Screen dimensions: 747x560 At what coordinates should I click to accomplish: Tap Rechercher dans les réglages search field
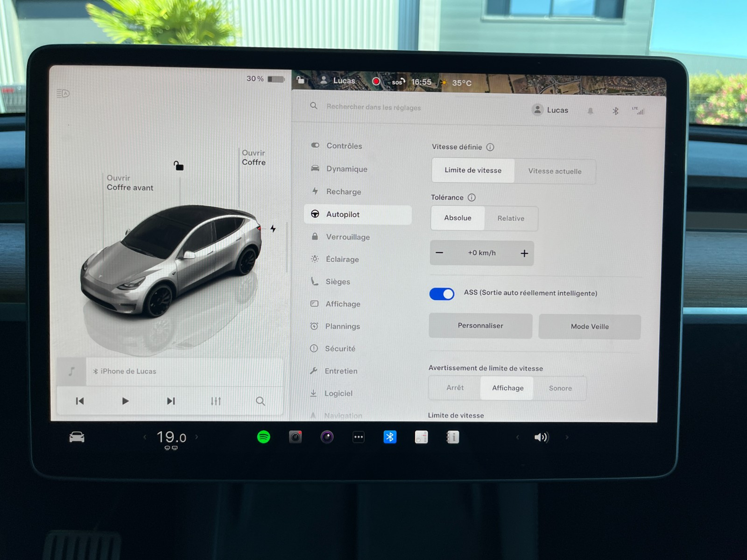click(373, 107)
